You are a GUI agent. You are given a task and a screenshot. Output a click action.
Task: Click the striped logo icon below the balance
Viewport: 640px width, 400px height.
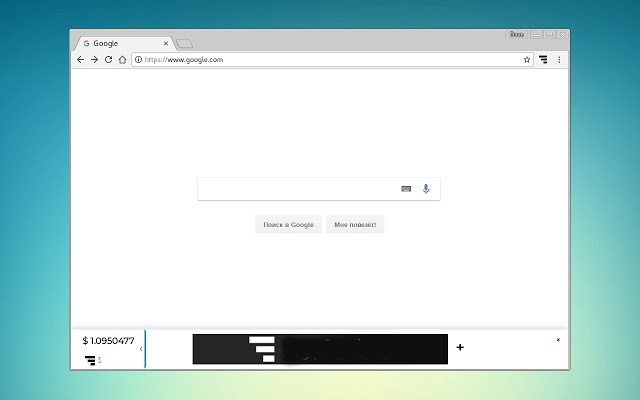coord(90,360)
